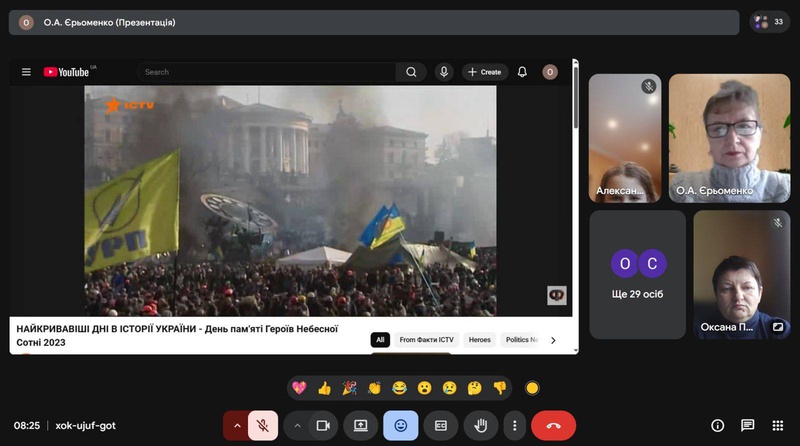The image size is (800, 446).
Task: Toggle the camera on or off
Action: point(322,425)
